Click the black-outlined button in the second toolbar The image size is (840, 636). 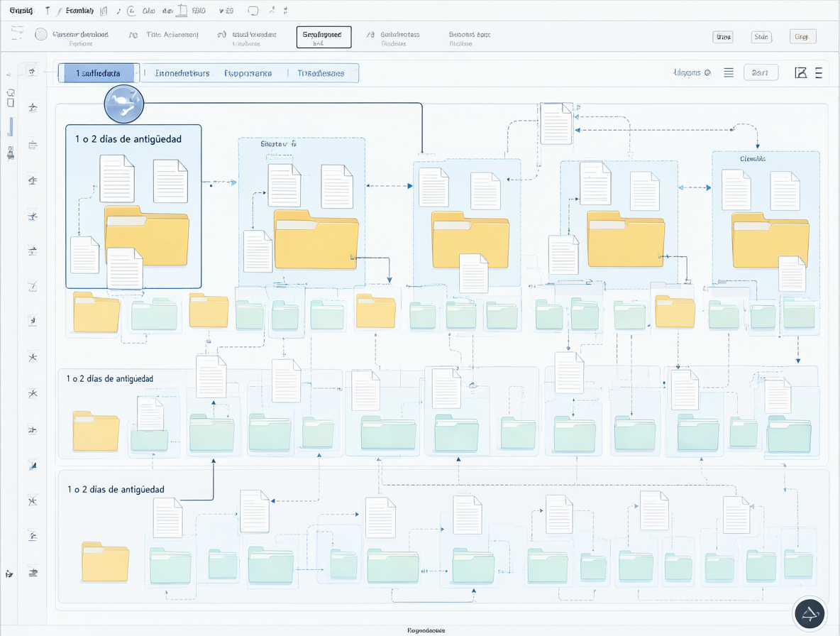point(324,37)
